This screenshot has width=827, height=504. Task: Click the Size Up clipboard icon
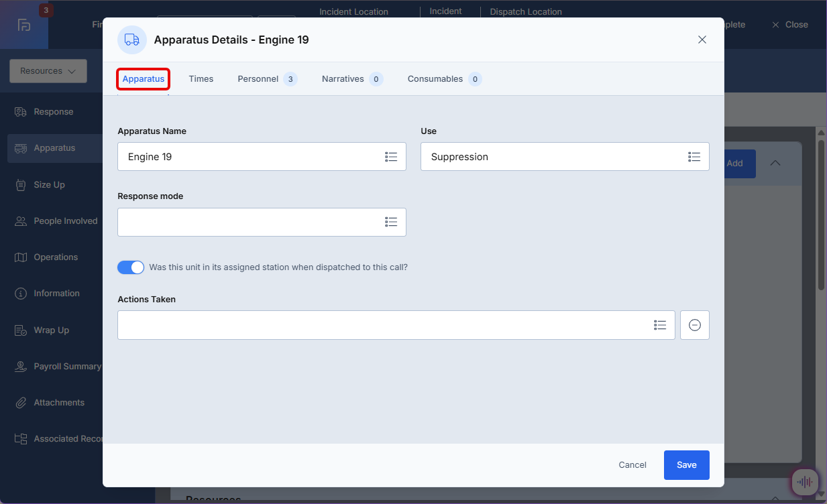pos(21,185)
